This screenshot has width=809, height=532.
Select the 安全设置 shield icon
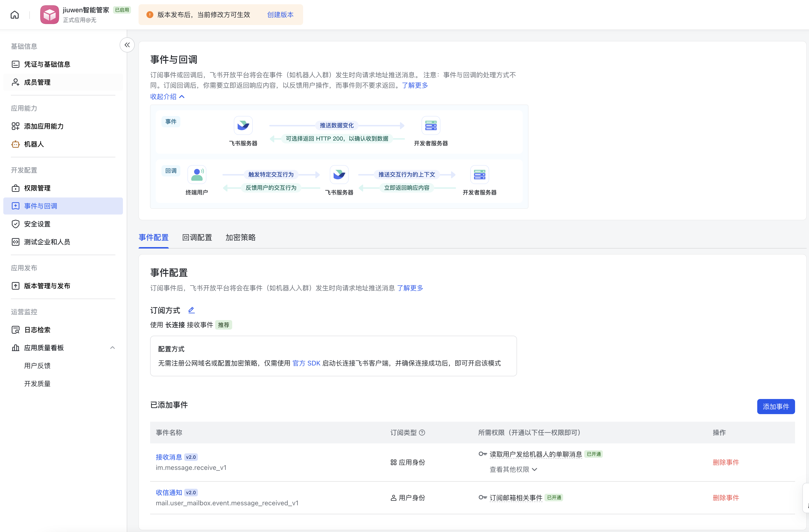point(16,224)
